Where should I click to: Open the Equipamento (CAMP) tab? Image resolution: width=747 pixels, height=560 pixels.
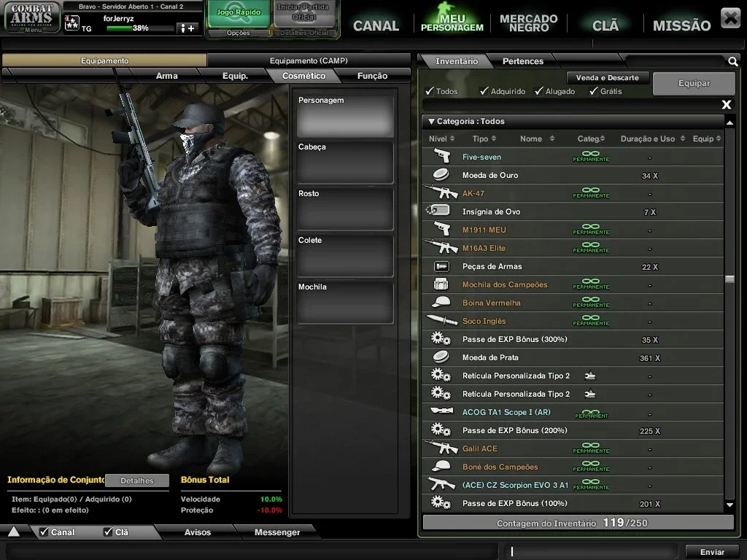pyautogui.click(x=309, y=61)
